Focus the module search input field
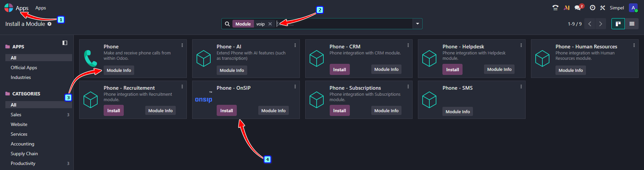 pos(344,24)
